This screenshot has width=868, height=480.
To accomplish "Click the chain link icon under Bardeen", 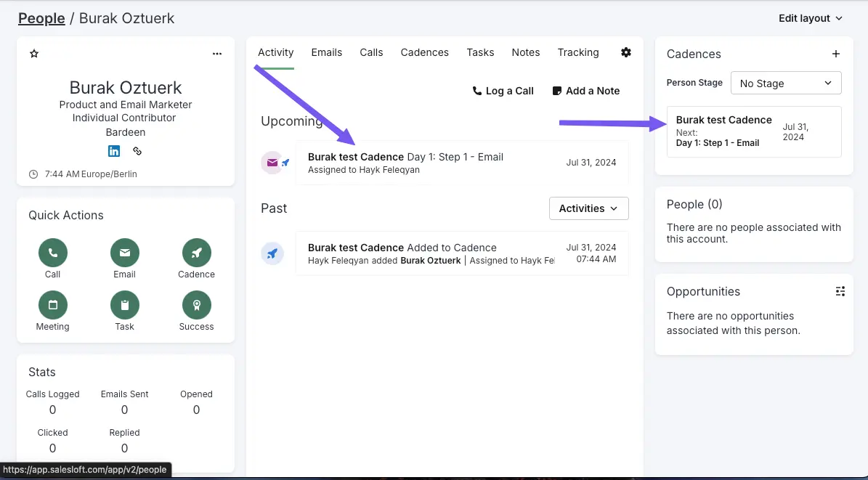I will (137, 151).
